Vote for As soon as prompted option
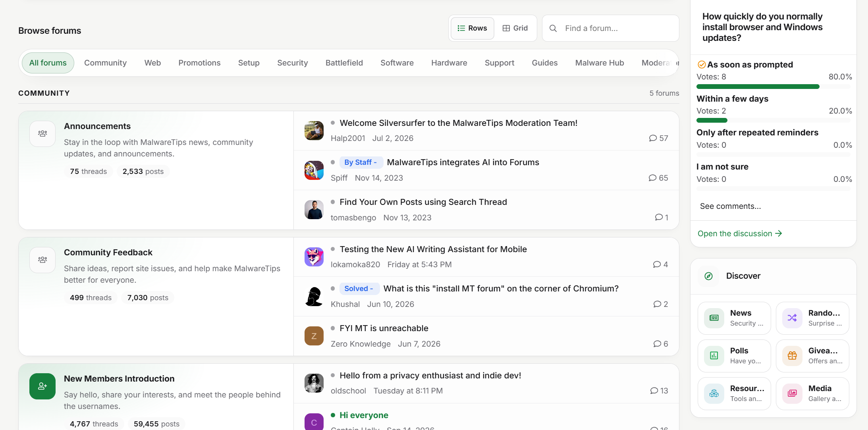The width and height of the screenshot is (868, 430). tap(750, 64)
